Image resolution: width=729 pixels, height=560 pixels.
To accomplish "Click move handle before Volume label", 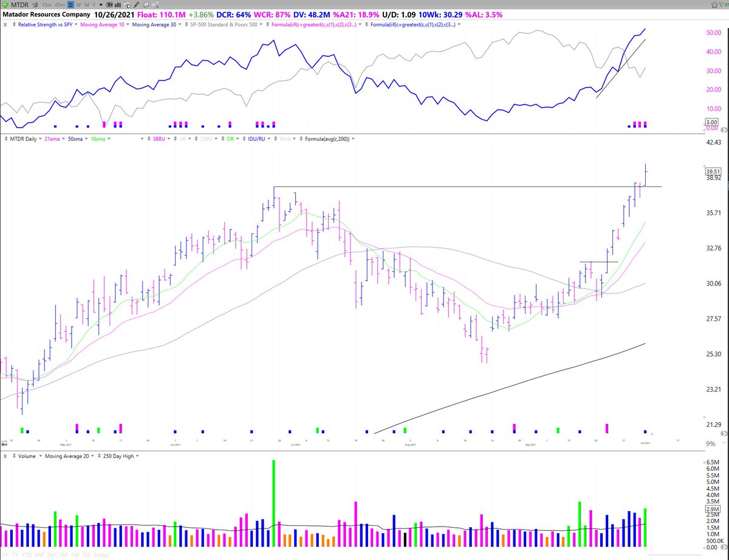I will pyautogui.click(x=14, y=456).
